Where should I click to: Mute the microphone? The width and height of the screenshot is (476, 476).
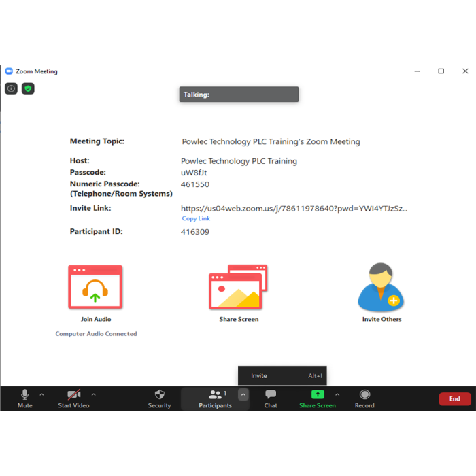pos(24,398)
